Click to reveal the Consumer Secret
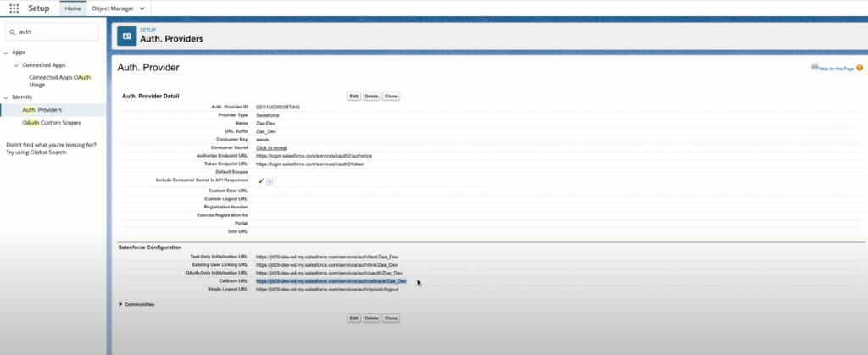868x355 pixels. (271, 147)
